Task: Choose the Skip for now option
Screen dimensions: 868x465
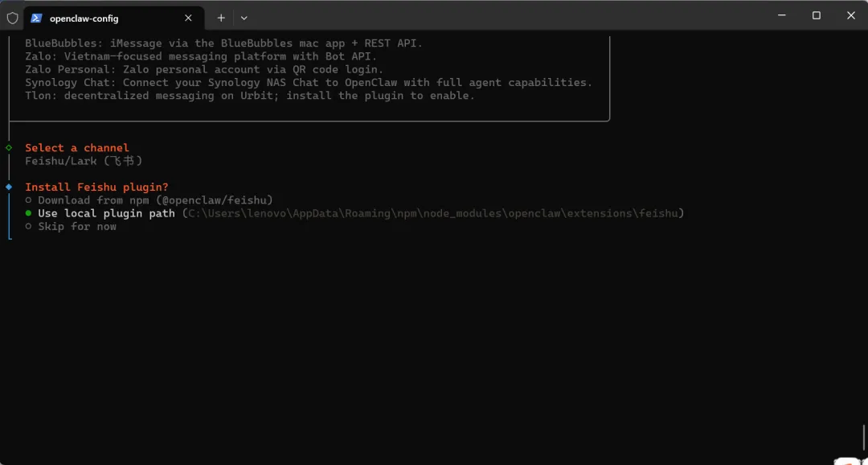Action: tap(77, 227)
